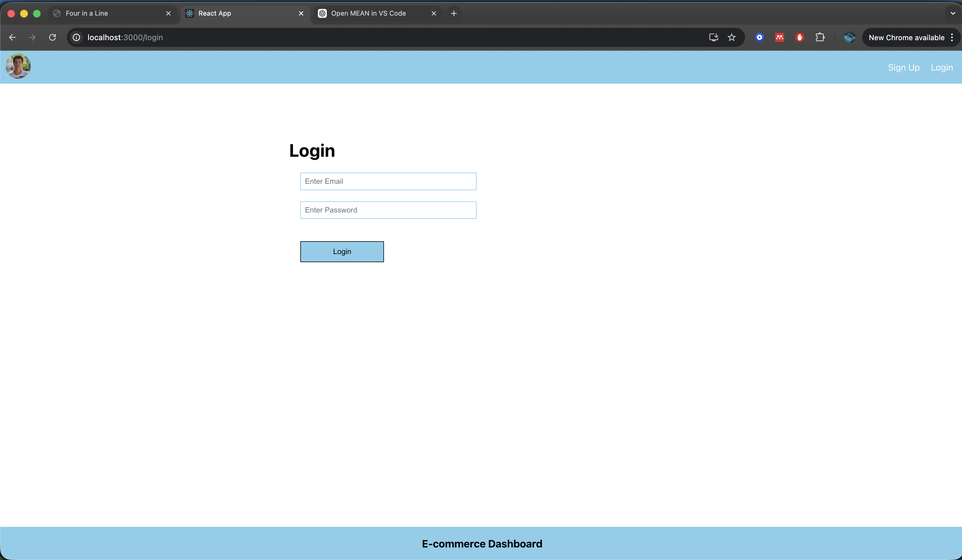Switch to Four in a Line tab
Screen dimensions: 962x560
coord(87,13)
